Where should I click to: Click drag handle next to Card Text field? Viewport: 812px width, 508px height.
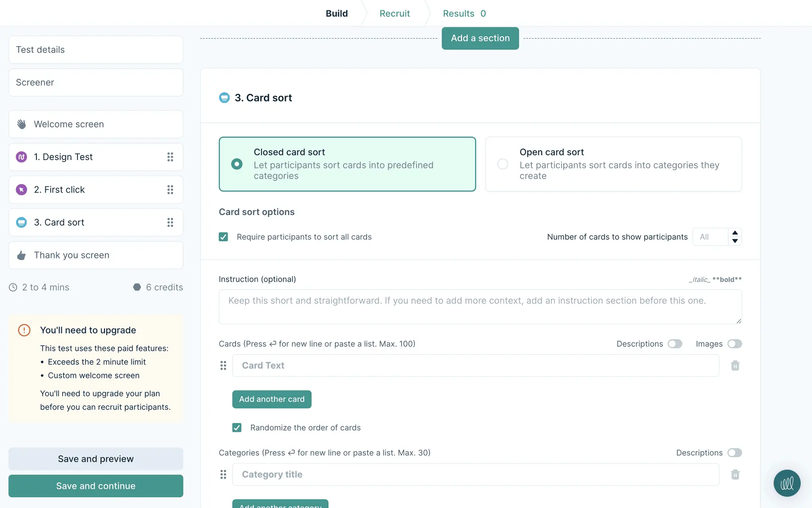tap(223, 365)
